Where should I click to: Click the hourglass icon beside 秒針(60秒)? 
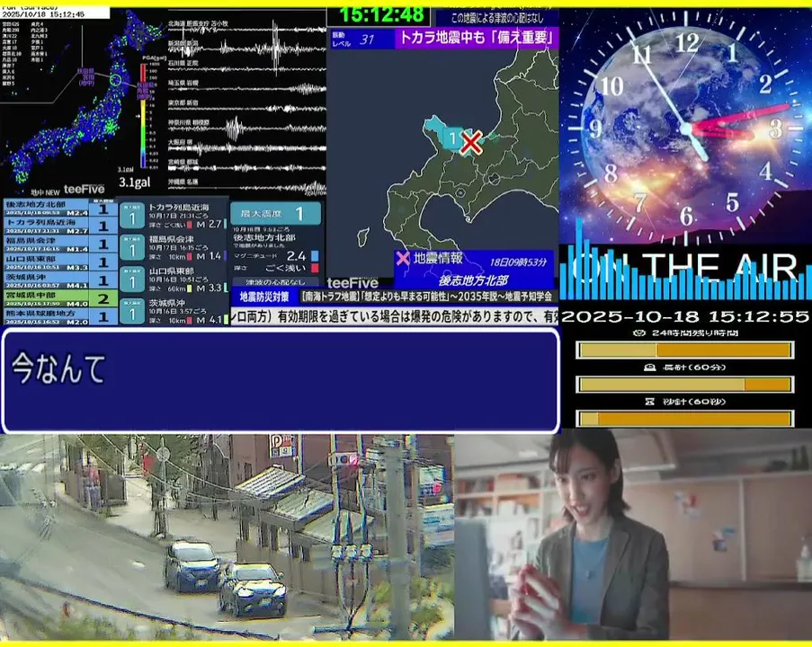(x=650, y=401)
